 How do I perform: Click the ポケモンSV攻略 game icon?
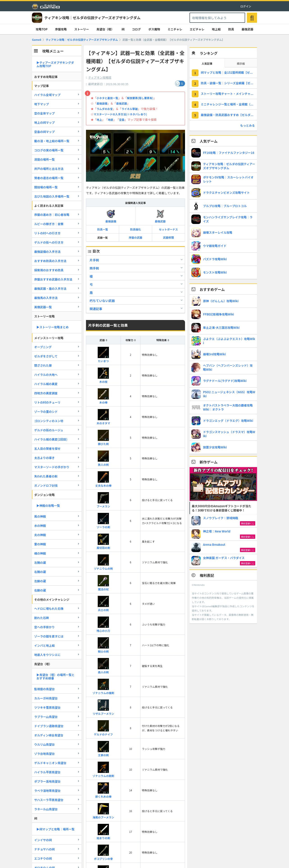pyautogui.click(x=196, y=179)
